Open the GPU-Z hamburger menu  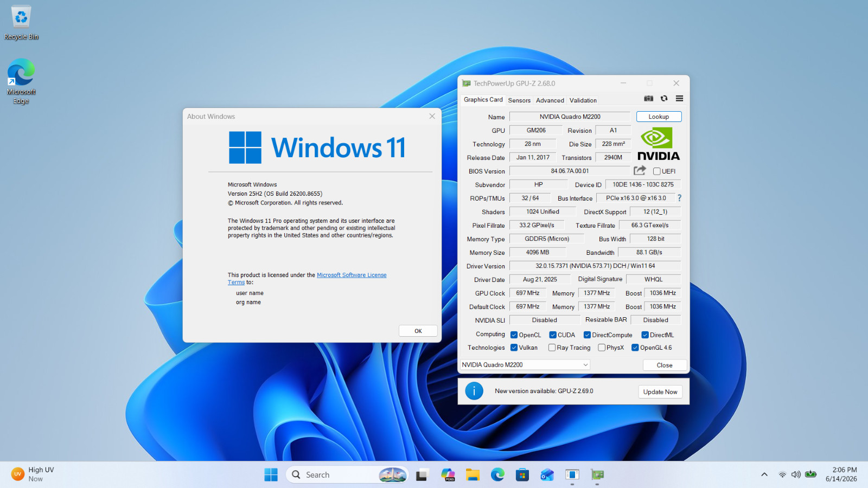(679, 99)
